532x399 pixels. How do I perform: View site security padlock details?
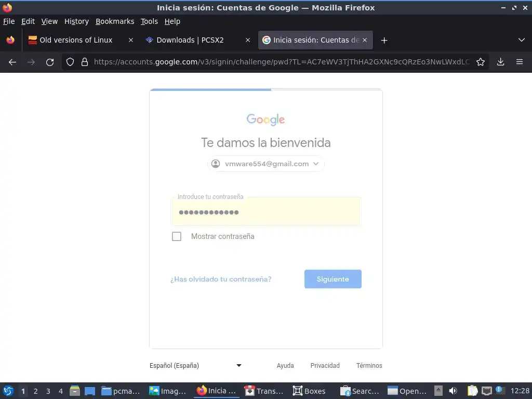tap(85, 62)
